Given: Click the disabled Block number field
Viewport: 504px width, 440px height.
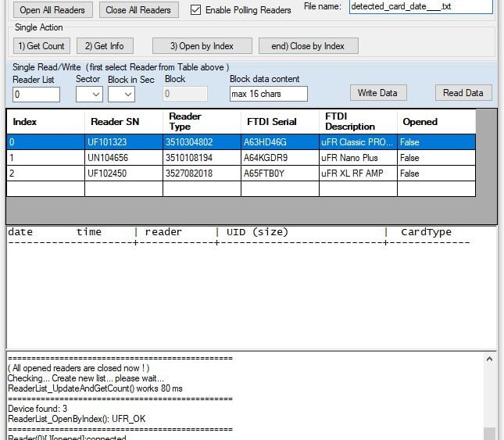Looking at the screenshot, I should [185, 94].
